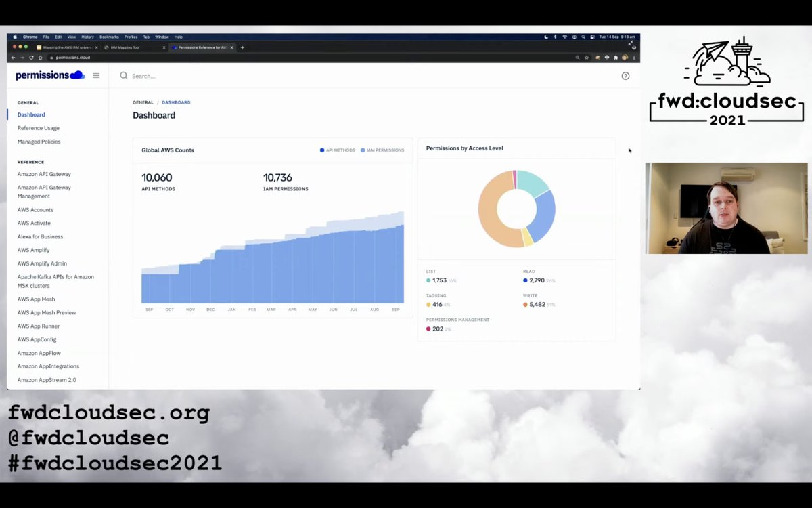Screen dimensions: 812x508
Task: Open the File menu
Action: click(46, 37)
